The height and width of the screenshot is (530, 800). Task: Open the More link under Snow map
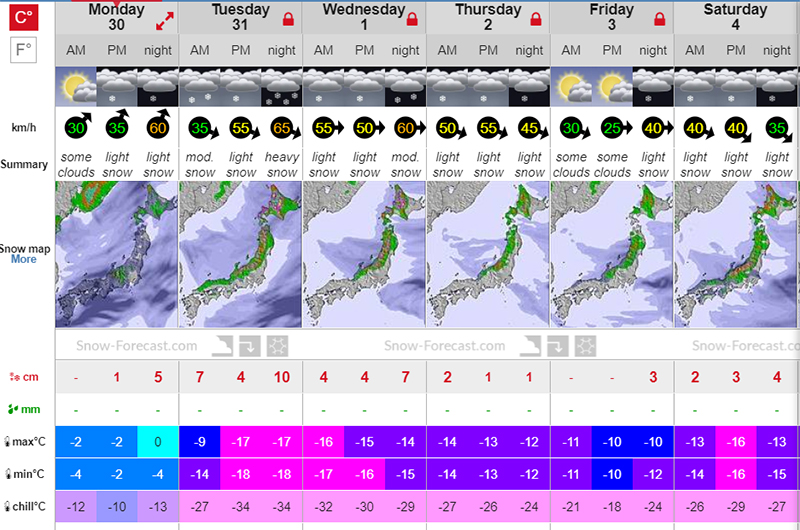[24, 259]
